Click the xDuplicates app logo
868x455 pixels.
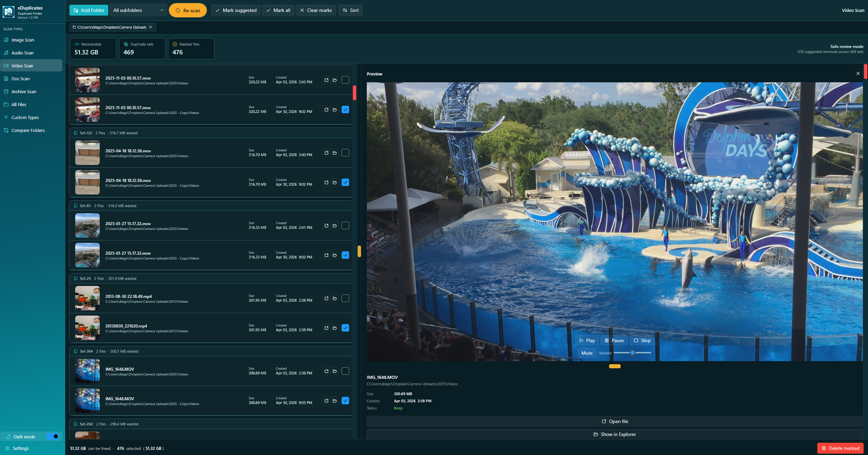(9, 12)
